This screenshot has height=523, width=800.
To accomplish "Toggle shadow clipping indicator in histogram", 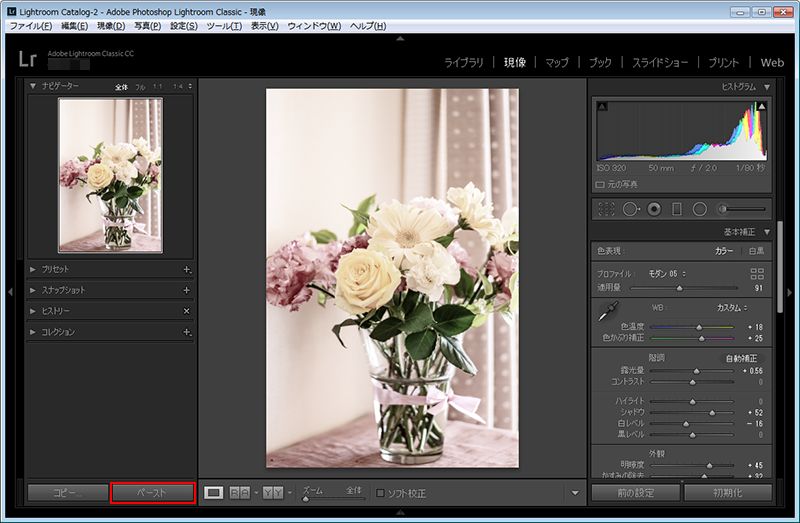I will pyautogui.click(x=602, y=106).
